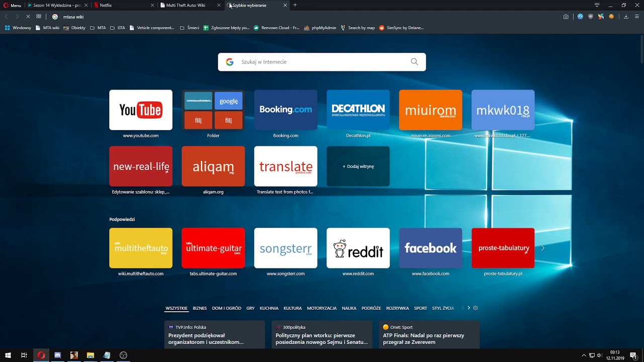The width and height of the screenshot is (644, 362).
Task: Open the Search by map bookmark
Action: tap(358, 28)
